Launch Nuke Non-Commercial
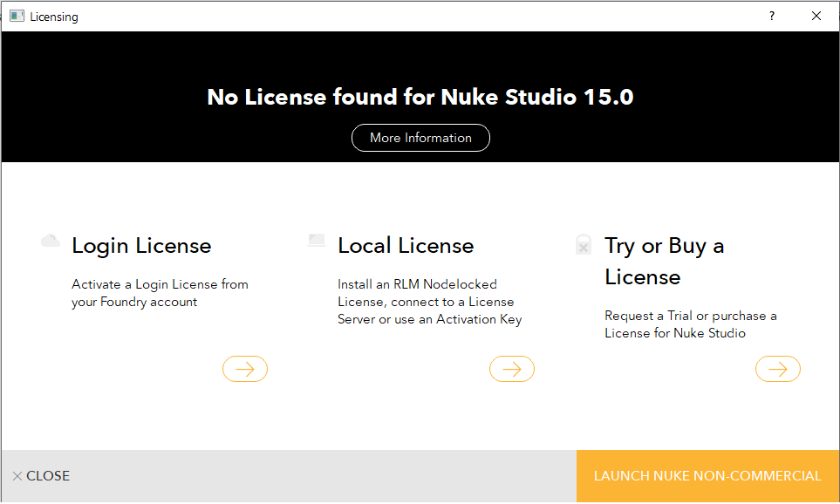 (x=707, y=476)
